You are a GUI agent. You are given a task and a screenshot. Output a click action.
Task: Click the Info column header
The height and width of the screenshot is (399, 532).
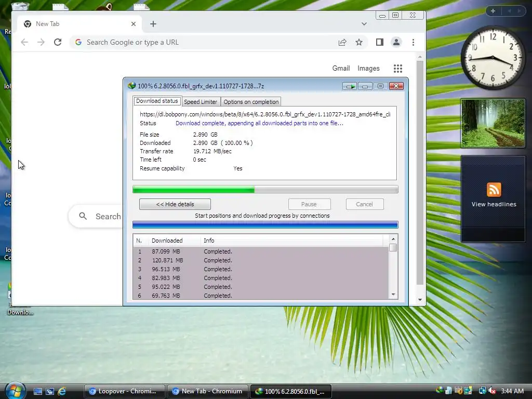point(292,241)
